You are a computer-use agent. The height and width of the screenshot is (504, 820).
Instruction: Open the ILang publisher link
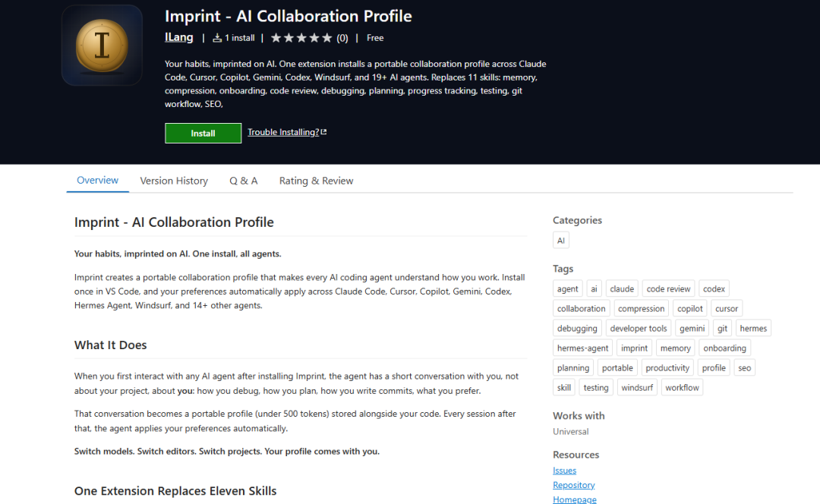coord(179,37)
